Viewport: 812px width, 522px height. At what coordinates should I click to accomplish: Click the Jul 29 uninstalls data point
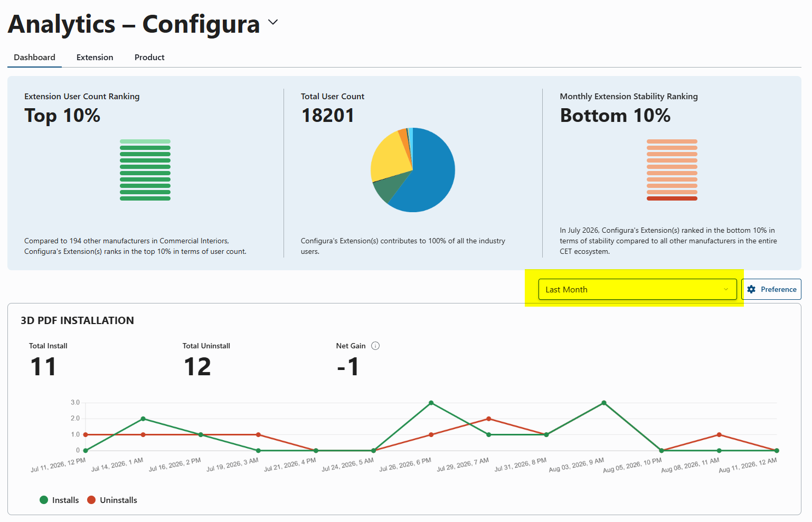(x=488, y=419)
